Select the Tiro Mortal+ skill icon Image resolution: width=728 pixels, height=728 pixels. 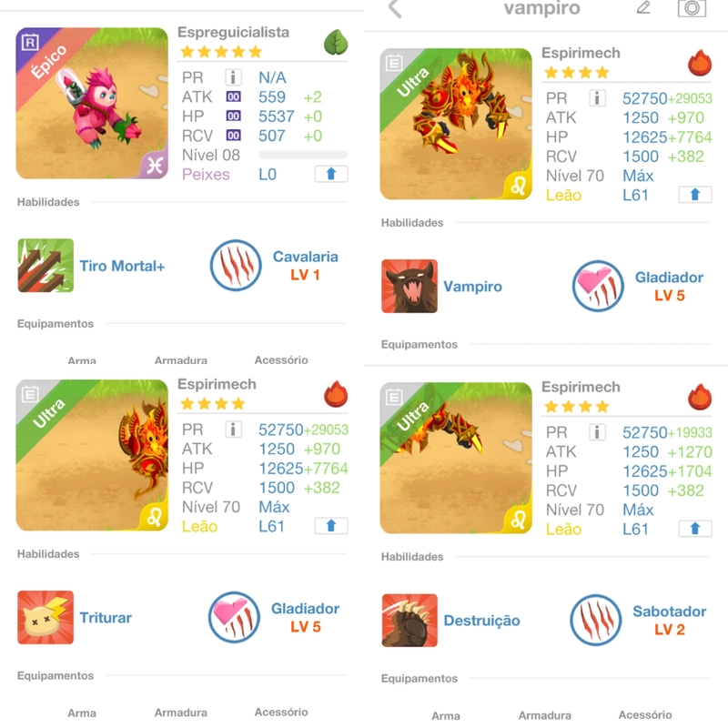click(x=45, y=265)
